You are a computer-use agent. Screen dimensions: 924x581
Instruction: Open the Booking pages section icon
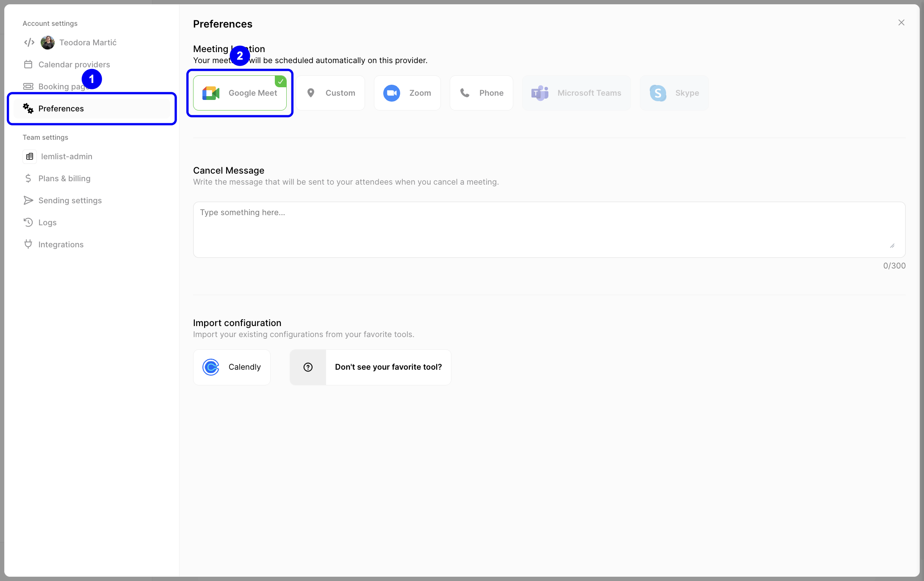(28, 86)
